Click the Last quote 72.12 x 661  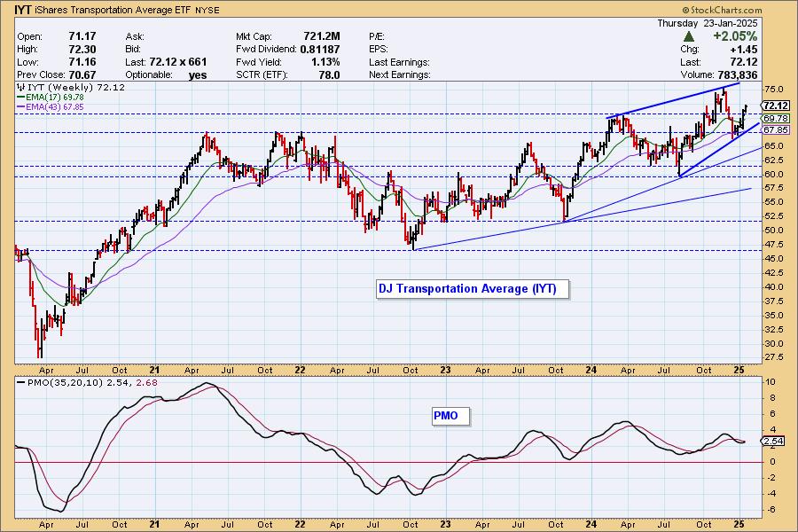point(177,62)
